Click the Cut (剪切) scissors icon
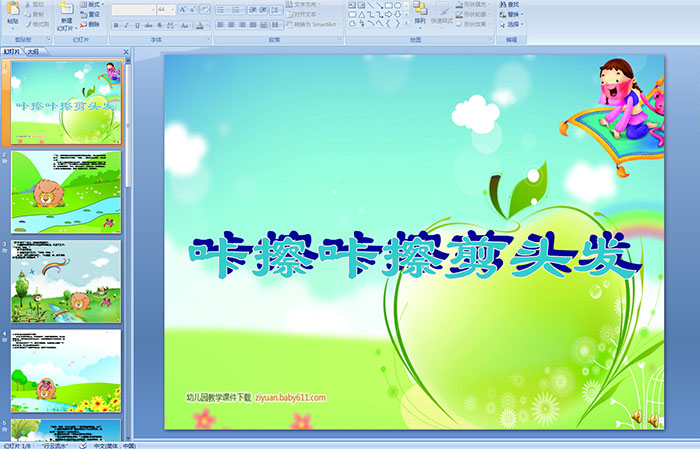The width and height of the screenshot is (700, 449). click(32, 4)
